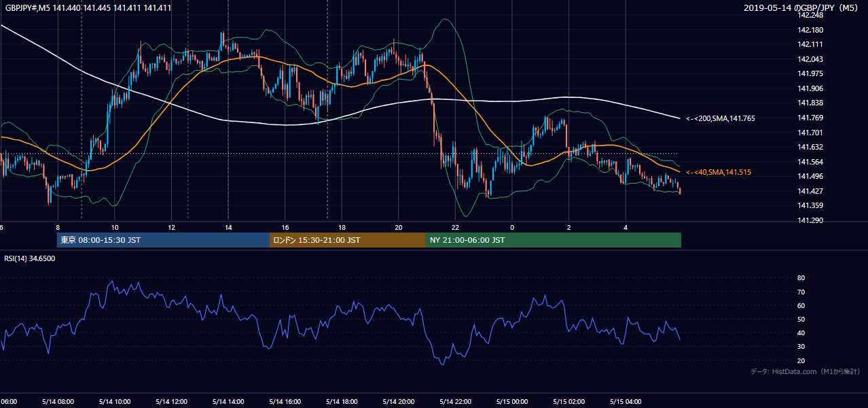The image size is (868, 408).
Task: Click the hour label 16 under the price chart
Action: 285,227
